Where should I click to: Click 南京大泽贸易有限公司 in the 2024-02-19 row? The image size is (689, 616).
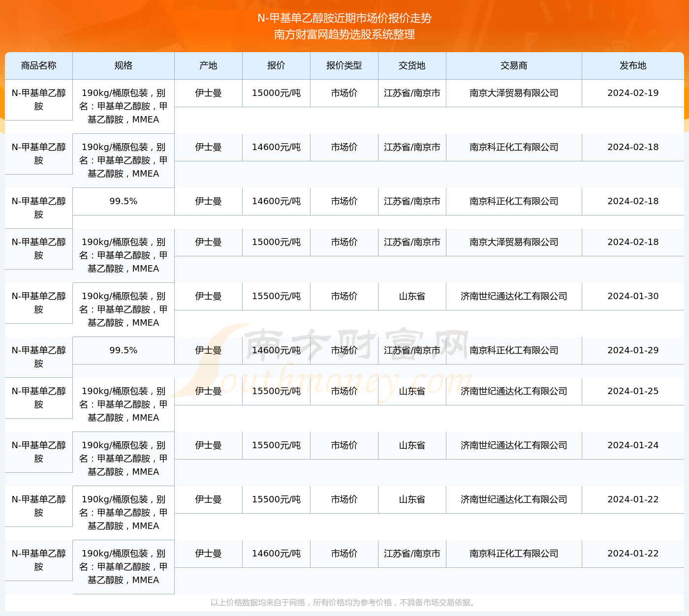514,93
